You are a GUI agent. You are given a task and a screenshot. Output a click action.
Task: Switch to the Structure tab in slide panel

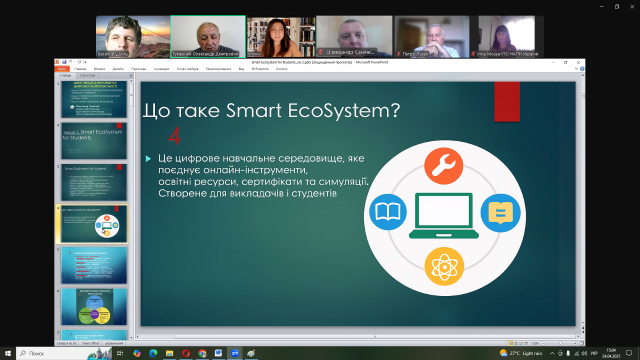[87, 76]
